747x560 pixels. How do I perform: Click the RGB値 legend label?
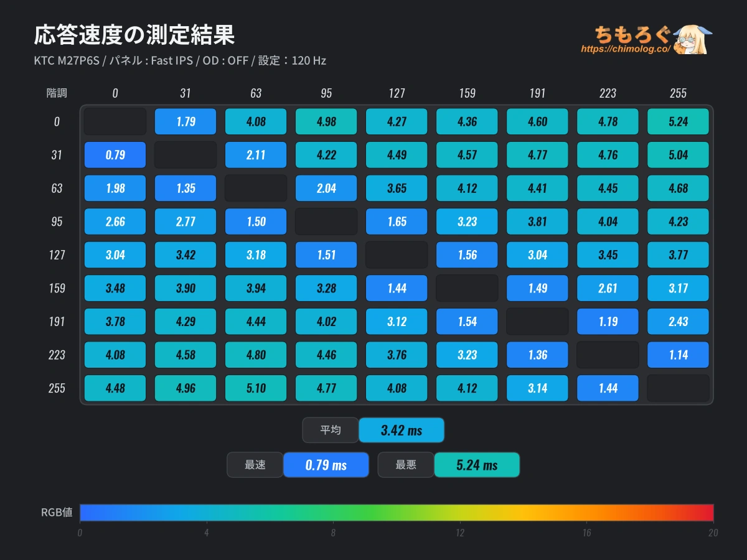tap(57, 513)
